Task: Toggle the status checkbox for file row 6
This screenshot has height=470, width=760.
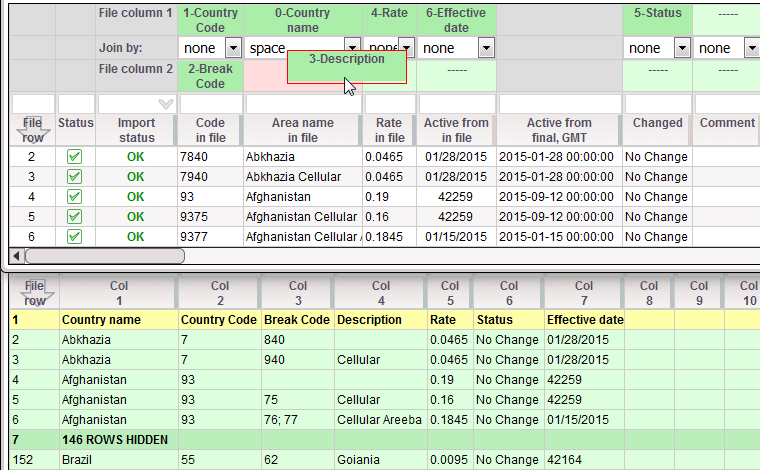Action: [74, 236]
